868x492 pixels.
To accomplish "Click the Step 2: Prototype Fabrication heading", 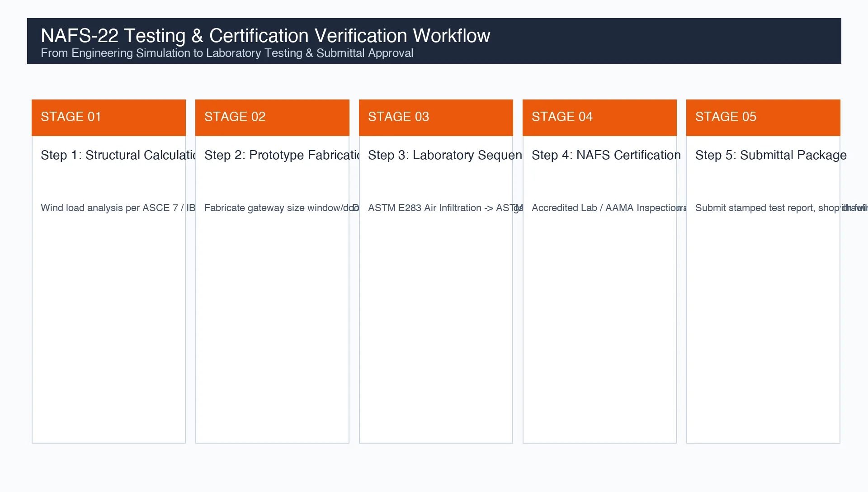I will point(282,155).
